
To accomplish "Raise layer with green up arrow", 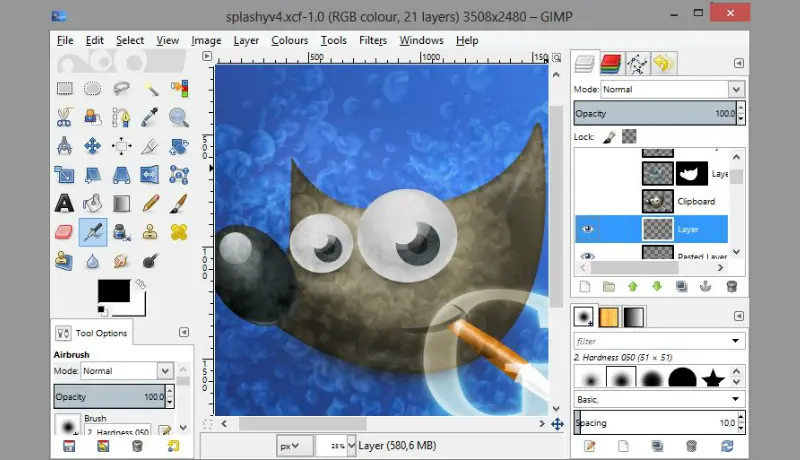I will point(632,286).
